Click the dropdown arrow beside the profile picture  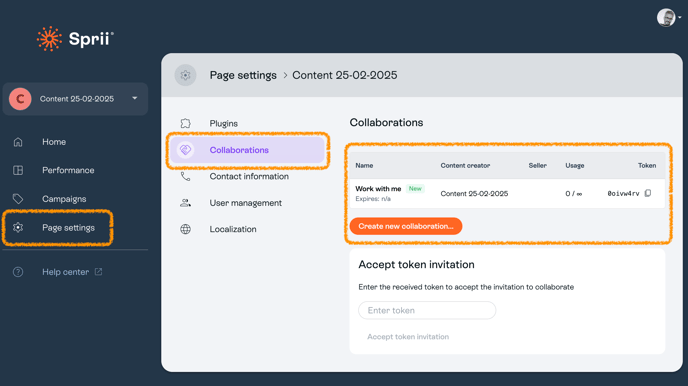[680, 18]
